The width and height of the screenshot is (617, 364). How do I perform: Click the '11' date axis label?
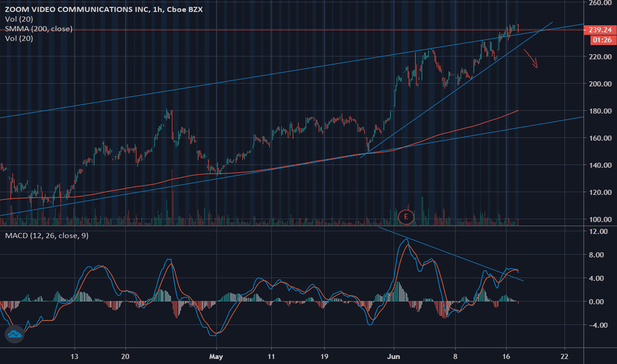pyautogui.click(x=271, y=357)
